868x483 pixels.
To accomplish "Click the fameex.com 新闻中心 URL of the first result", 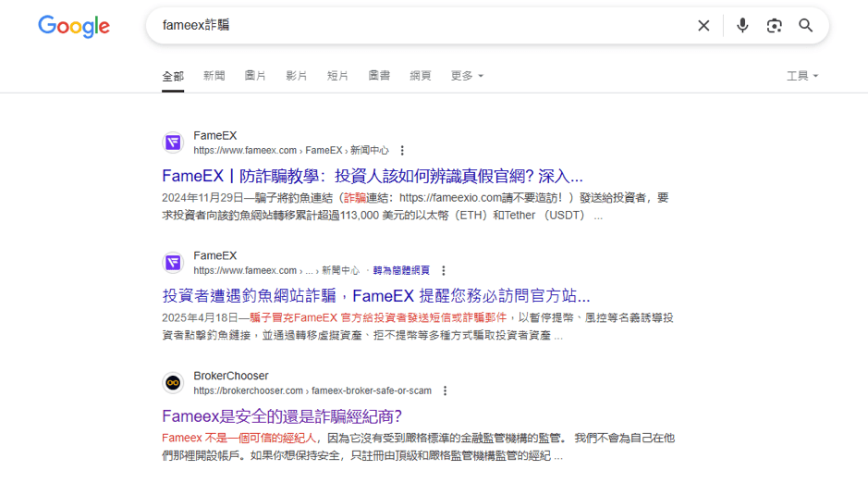I will [x=291, y=151].
